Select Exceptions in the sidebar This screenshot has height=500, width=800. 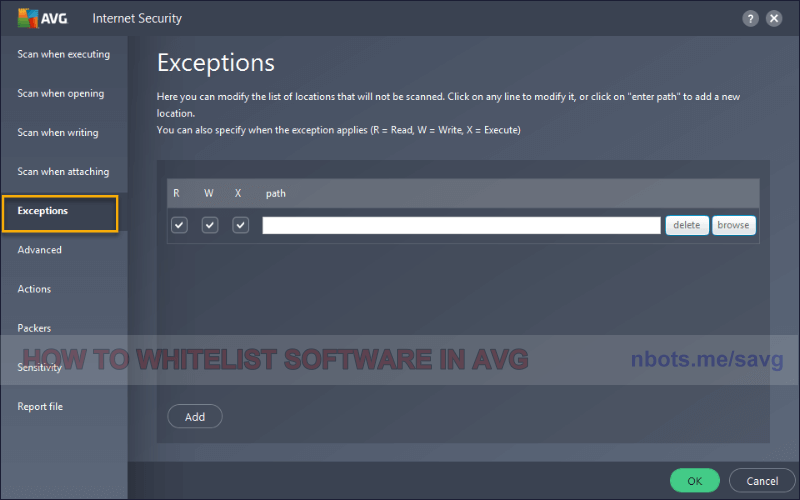pyautogui.click(x=60, y=213)
